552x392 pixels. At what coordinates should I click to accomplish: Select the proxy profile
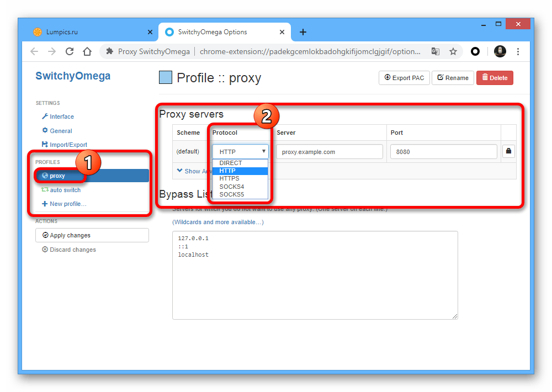click(92, 176)
